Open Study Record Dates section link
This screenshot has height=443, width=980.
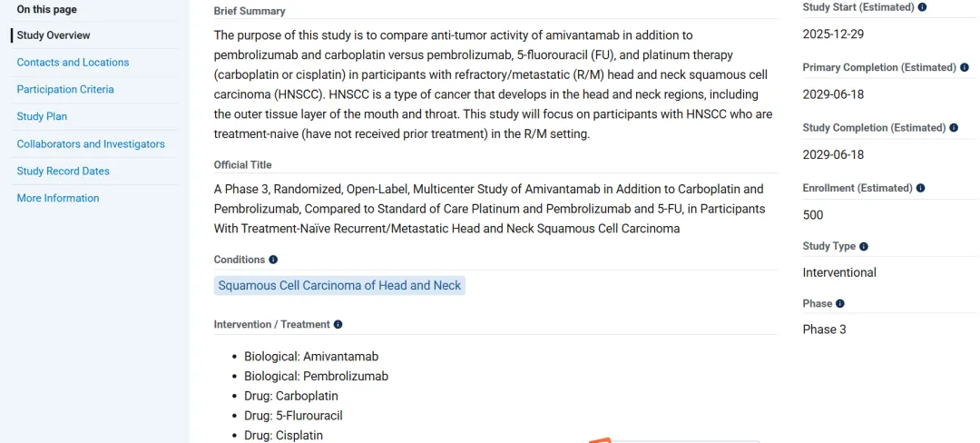coord(63,171)
